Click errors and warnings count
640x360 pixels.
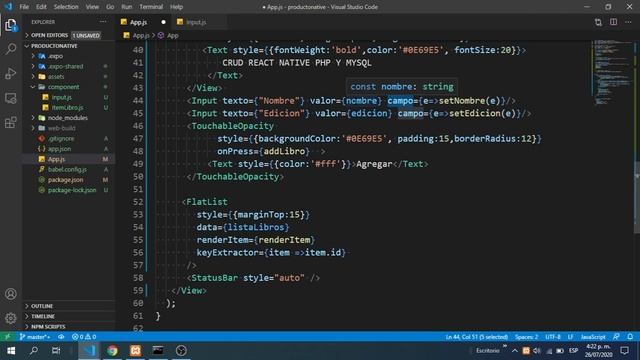click(84, 337)
